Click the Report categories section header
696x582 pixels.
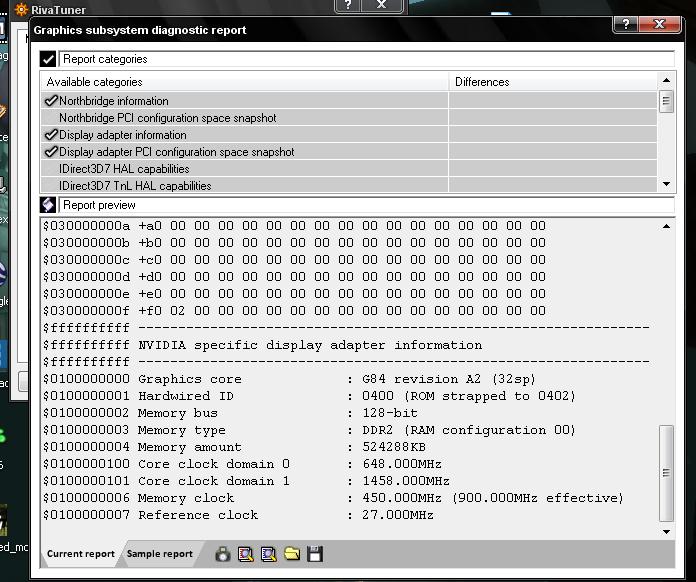(x=367, y=59)
